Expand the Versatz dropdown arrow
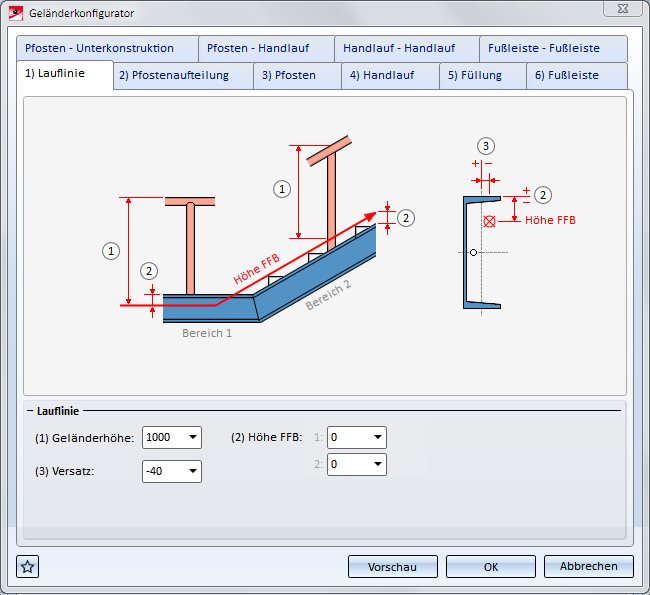 [193, 471]
